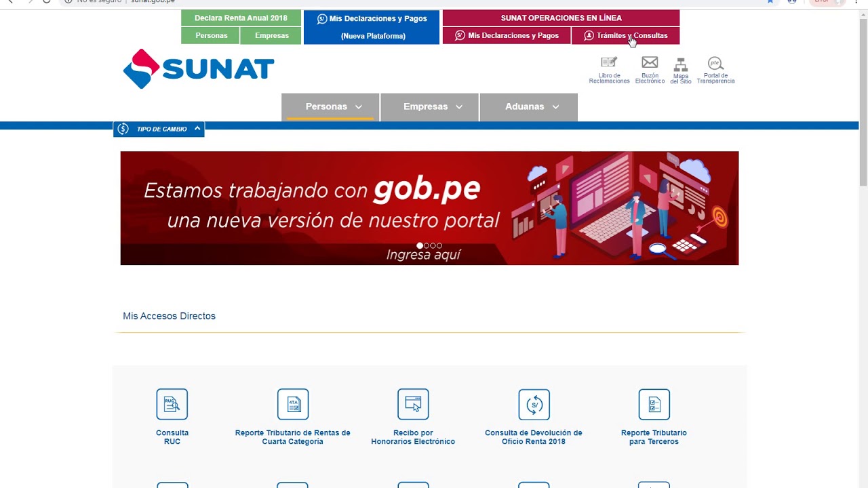Open Mapa del Sitio icon
Screen dimensions: 868x488
coord(681,64)
